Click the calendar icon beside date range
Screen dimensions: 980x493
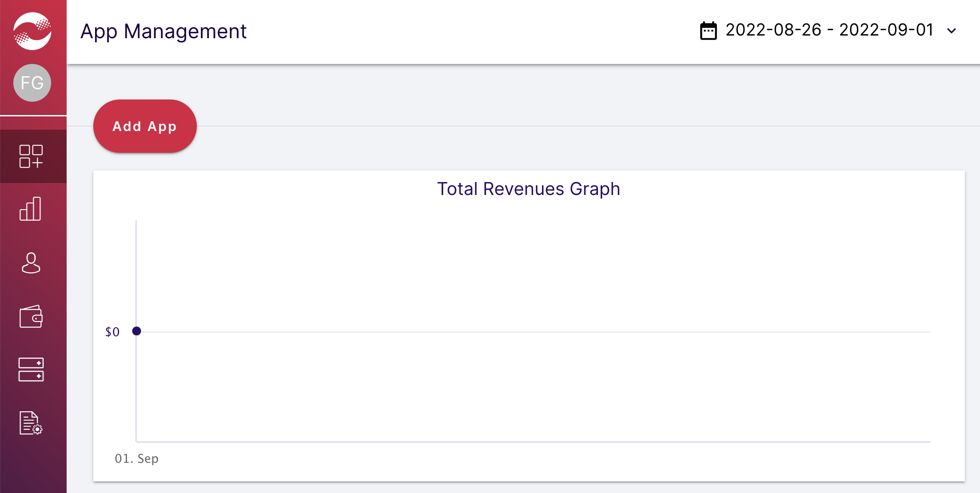[x=709, y=31]
